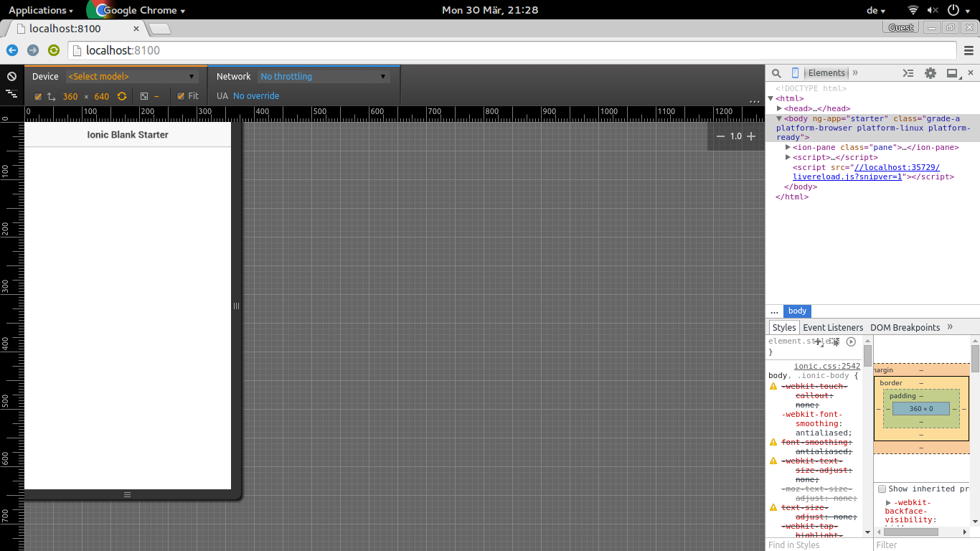Click the page icon in address bar

click(77, 50)
